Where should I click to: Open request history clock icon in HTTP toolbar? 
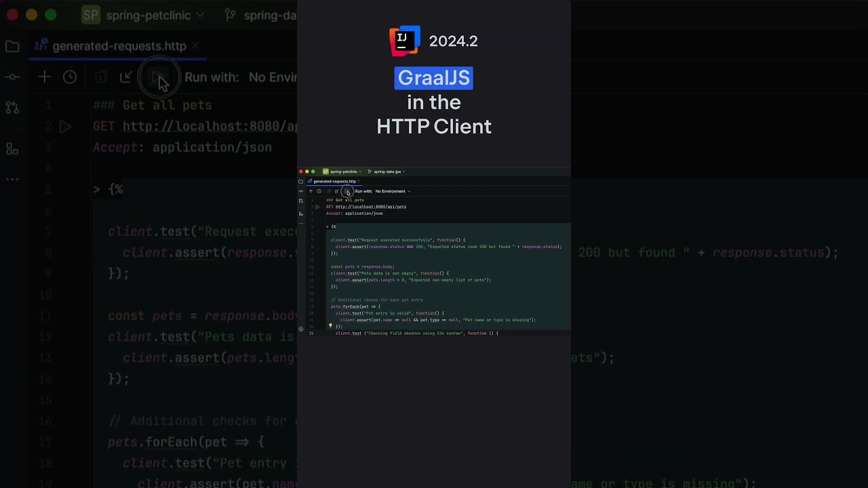point(319,191)
